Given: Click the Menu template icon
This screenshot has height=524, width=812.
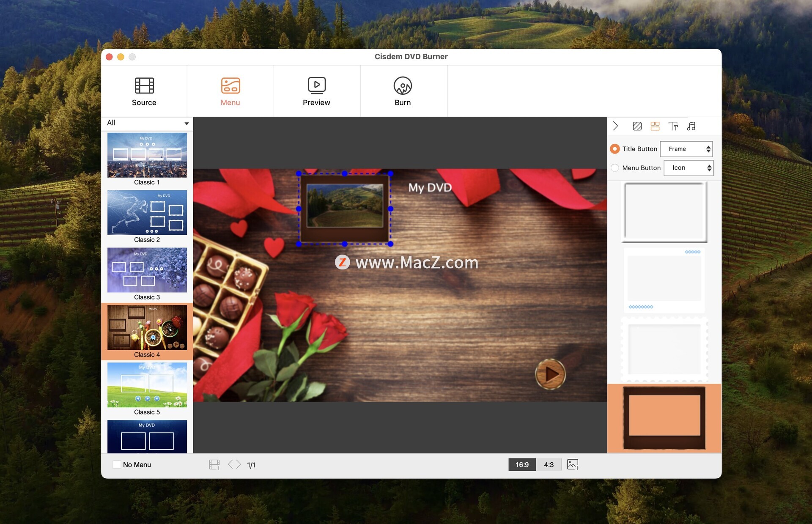Looking at the screenshot, I should (230, 85).
